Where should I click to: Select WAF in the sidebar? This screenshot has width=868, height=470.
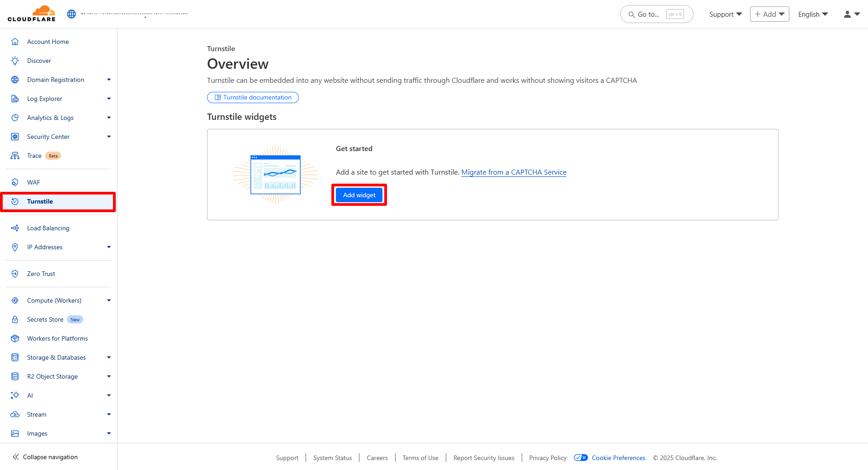[33, 182]
